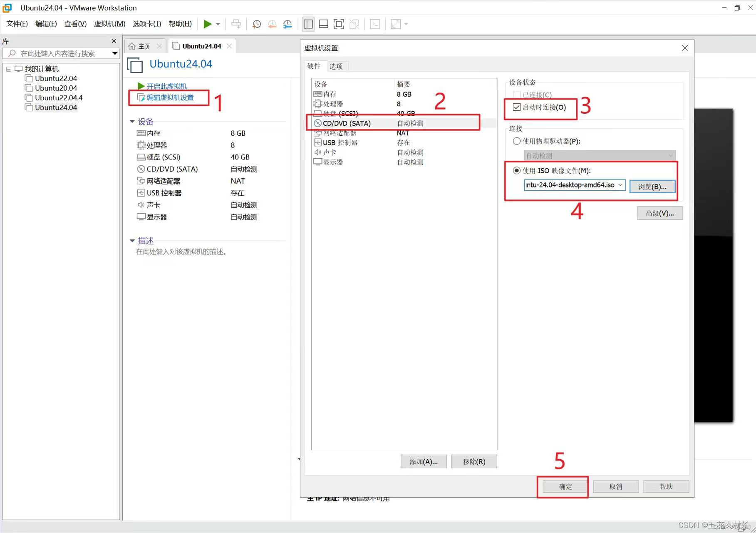Click the 取消 button
Image resolution: width=756 pixels, height=533 pixels.
coord(616,486)
